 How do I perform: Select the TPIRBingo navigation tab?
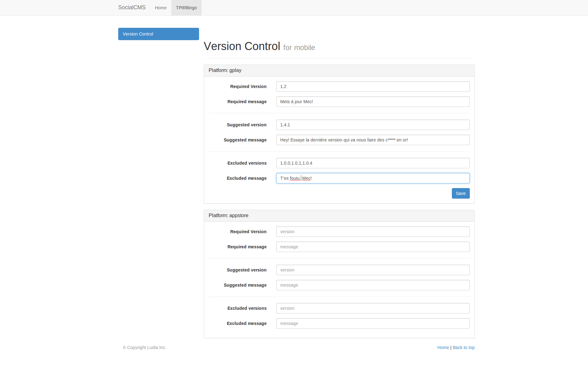[x=186, y=8]
